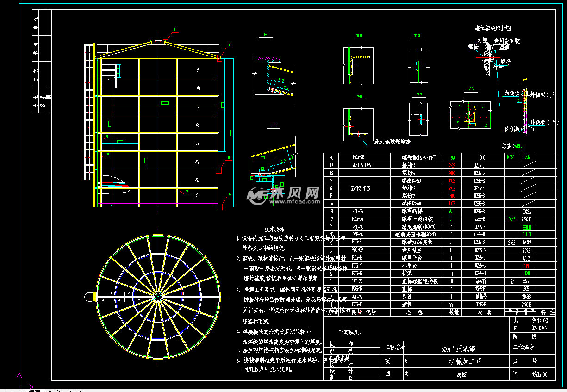567x392 pixels.
Task: Select the 机械加工图 title block text
Action: [466, 361]
